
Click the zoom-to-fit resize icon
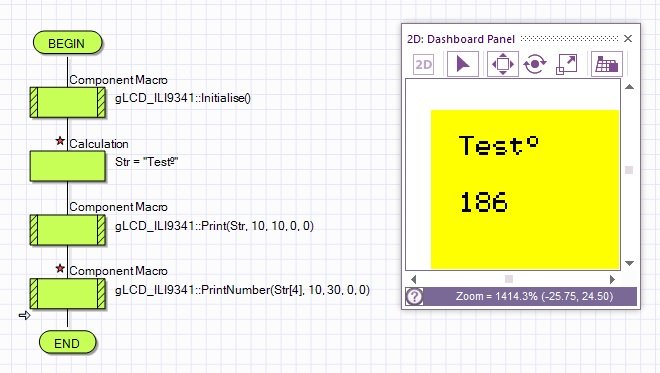point(567,64)
